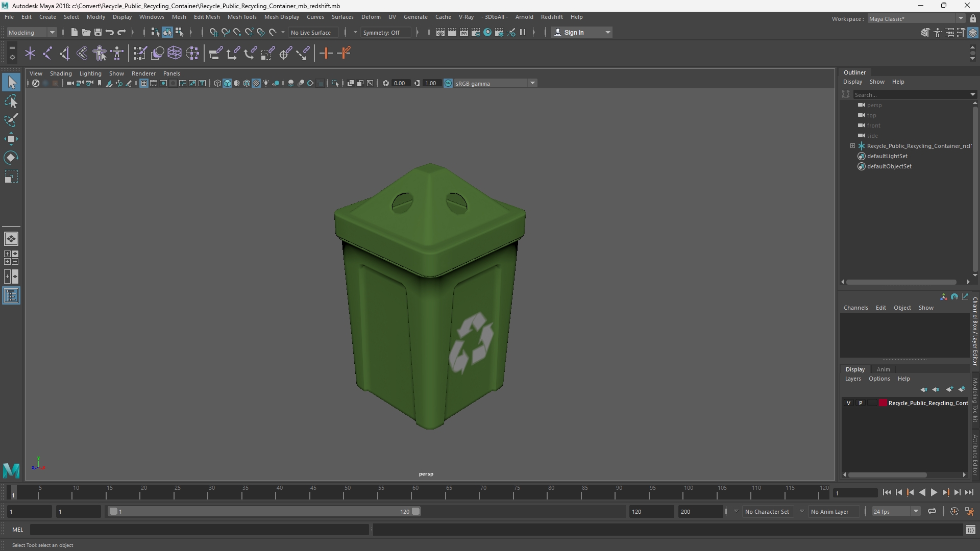The width and height of the screenshot is (980, 551).
Task: Click the New Scene icon
Action: coord(74,32)
